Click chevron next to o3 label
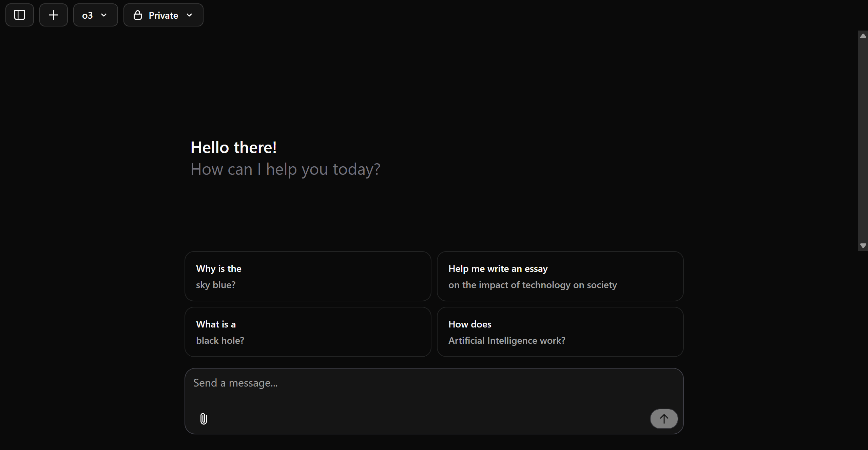 tap(104, 15)
